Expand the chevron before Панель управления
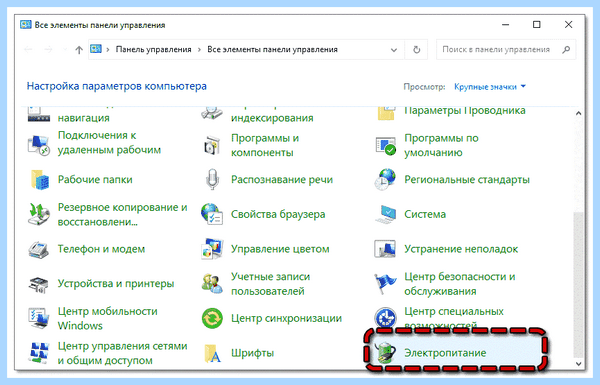This screenshot has width=600, height=385. point(108,50)
